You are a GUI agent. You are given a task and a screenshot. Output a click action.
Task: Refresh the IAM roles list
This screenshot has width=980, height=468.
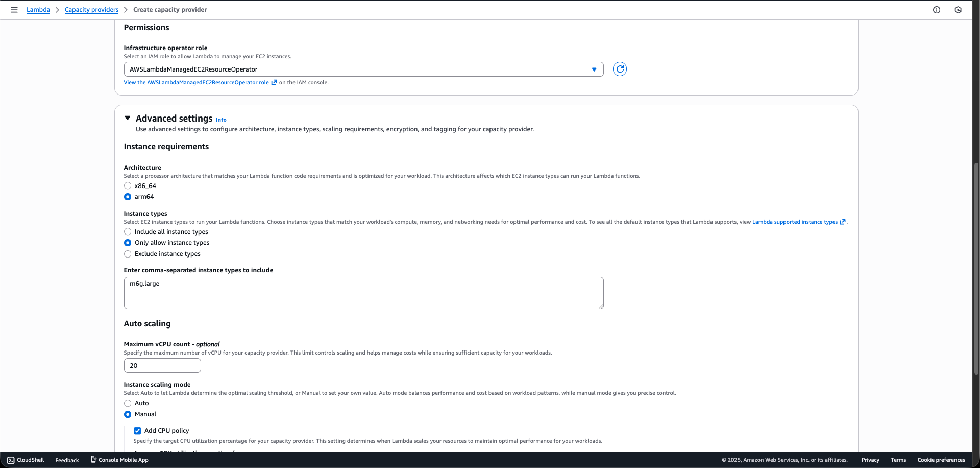tap(619, 69)
